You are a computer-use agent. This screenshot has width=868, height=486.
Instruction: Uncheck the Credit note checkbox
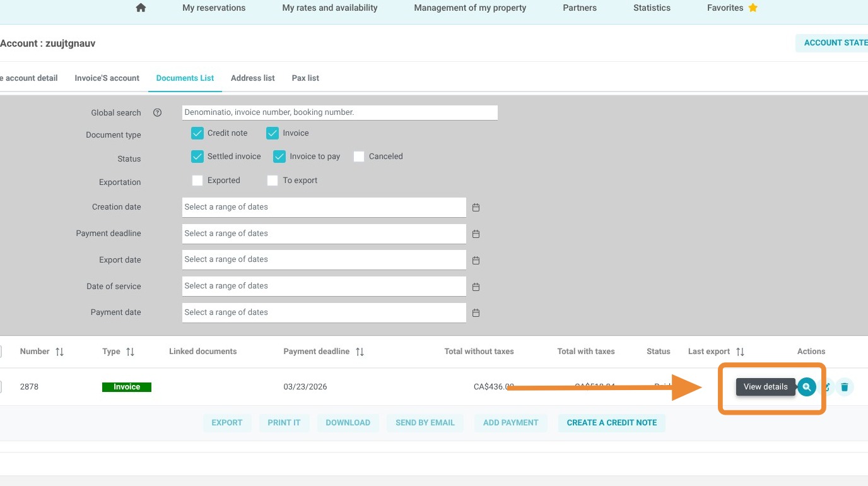197,133
